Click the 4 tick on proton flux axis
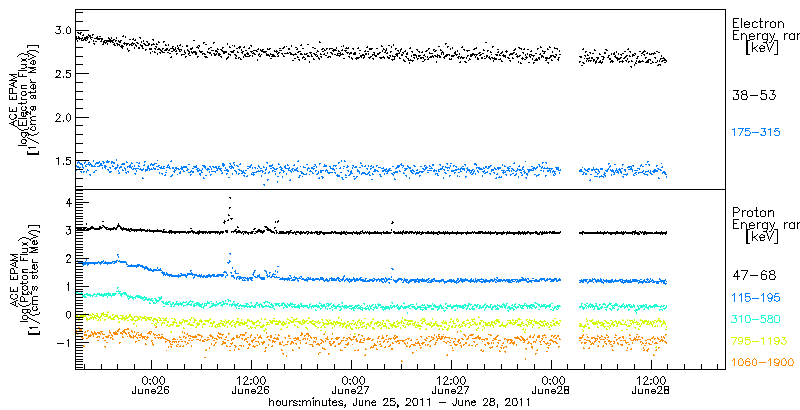The height and width of the screenshot is (410, 800). pos(69,202)
